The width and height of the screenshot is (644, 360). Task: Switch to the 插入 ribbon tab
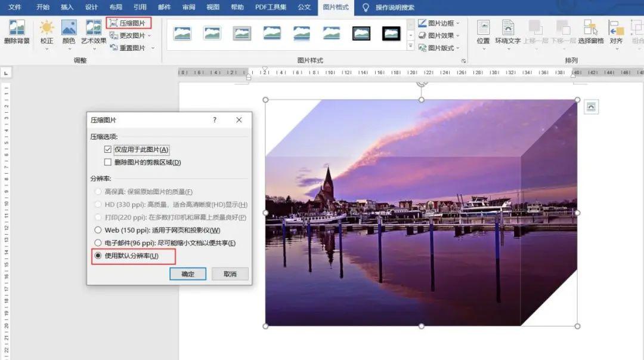point(67,7)
